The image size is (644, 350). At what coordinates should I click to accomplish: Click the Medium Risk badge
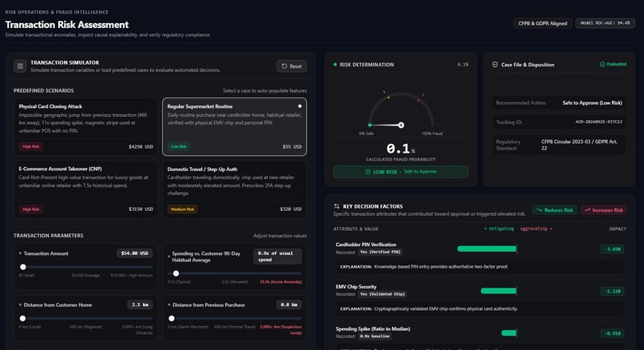coord(182,209)
